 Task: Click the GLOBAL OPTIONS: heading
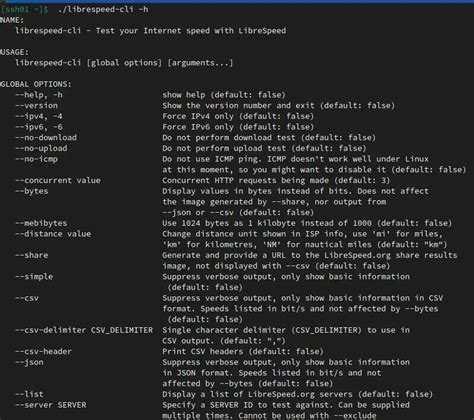[x=36, y=84]
